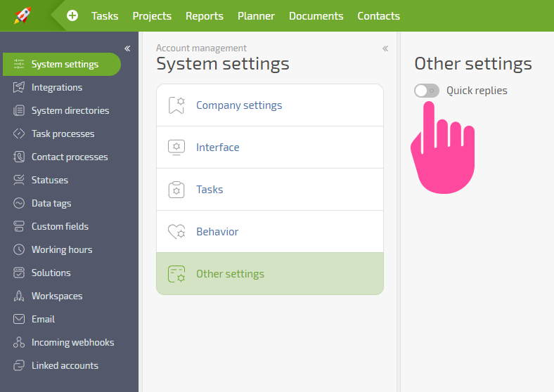This screenshot has height=392, width=554.
Task: Click the Workspaces rocket icon
Action: (x=19, y=296)
